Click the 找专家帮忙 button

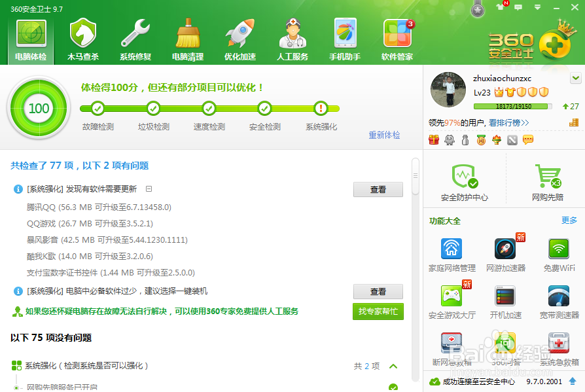(x=378, y=312)
